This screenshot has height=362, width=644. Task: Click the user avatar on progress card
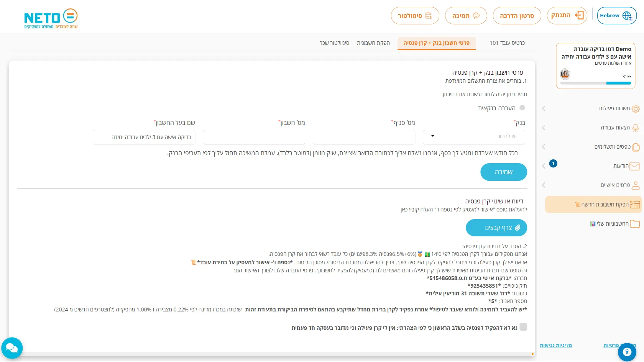565,74
